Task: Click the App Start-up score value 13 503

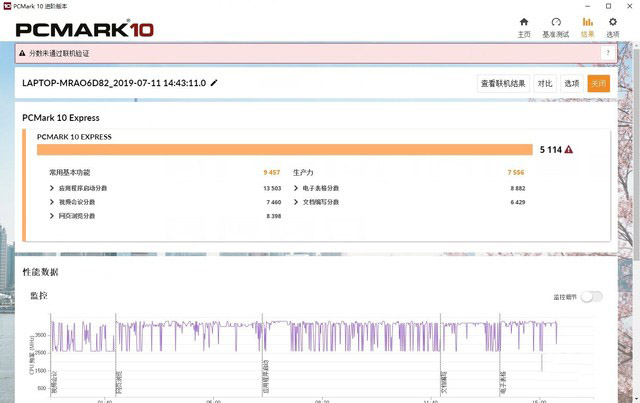Action: [272, 188]
